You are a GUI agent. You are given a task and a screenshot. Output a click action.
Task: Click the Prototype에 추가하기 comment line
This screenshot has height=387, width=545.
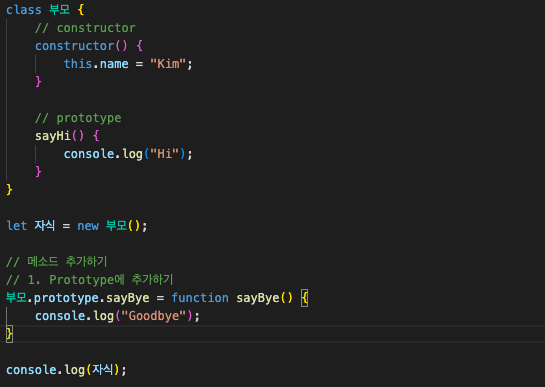click(90, 280)
